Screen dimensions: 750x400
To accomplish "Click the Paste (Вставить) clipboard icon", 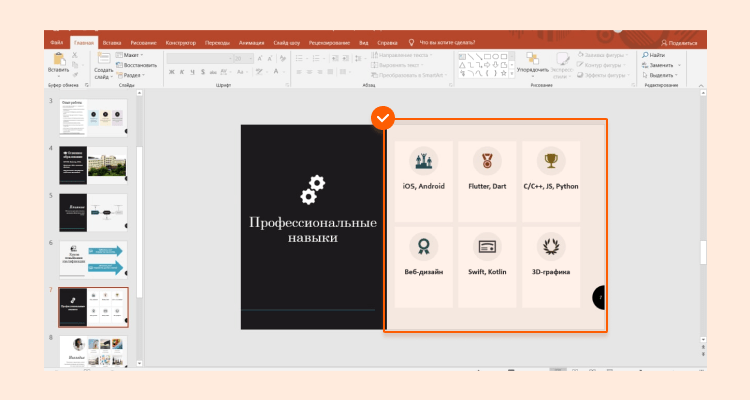I will (58, 58).
